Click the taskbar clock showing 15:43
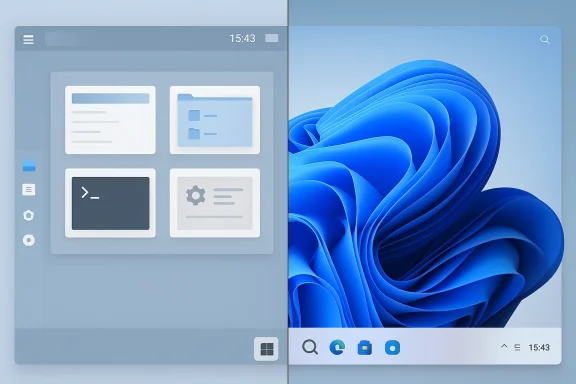This screenshot has width=576, height=384. [539, 348]
